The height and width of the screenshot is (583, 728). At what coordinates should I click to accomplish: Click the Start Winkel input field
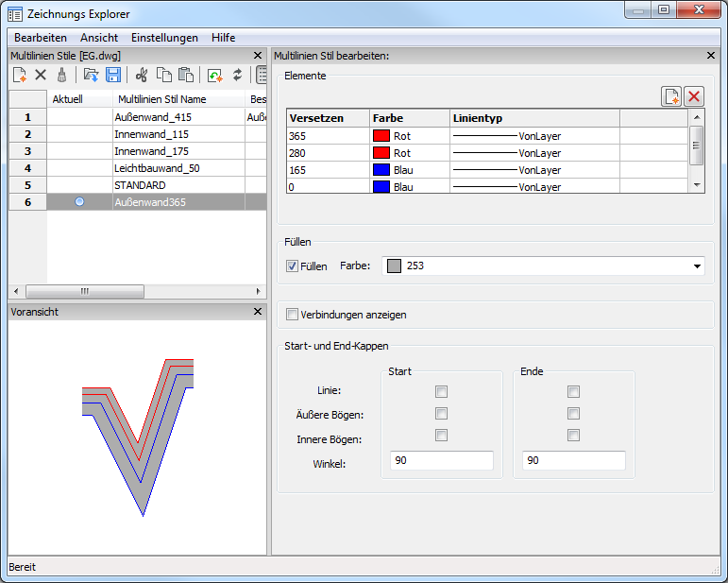click(441, 460)
